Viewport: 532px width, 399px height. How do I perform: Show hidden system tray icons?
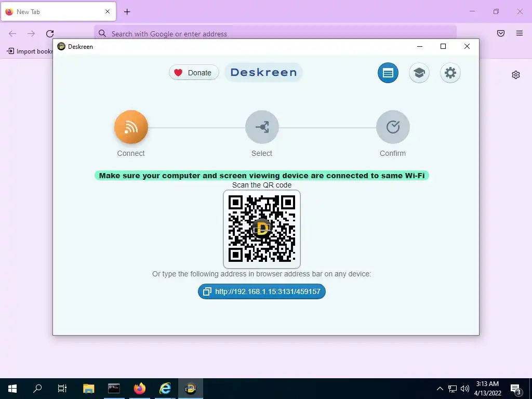click(x=440, y=389)
